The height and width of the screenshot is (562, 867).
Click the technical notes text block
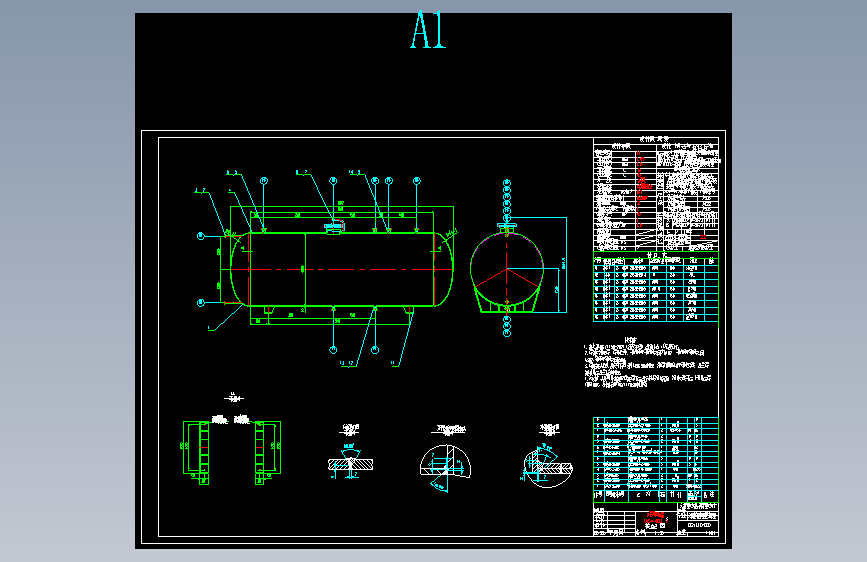[x=647, y=363]
